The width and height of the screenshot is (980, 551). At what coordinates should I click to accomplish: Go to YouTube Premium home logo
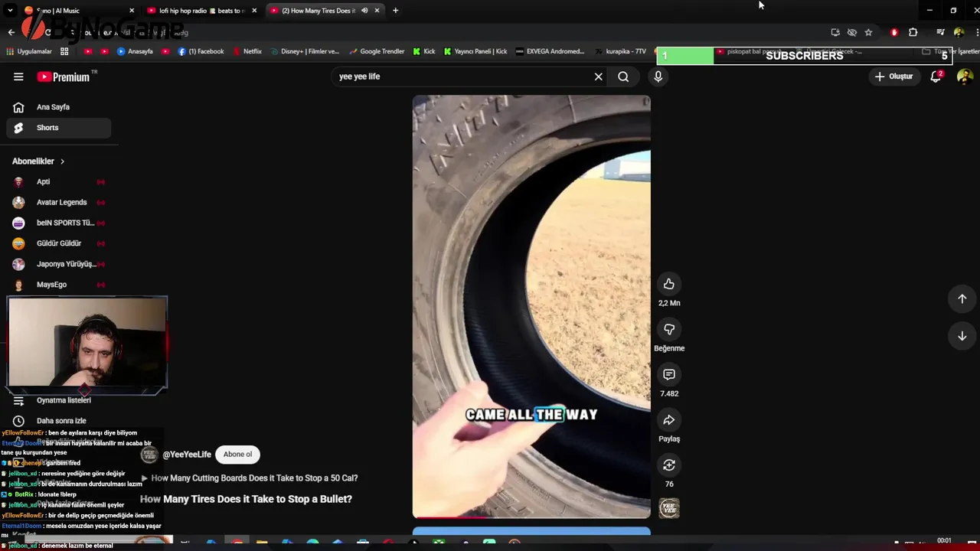[64, 77]
